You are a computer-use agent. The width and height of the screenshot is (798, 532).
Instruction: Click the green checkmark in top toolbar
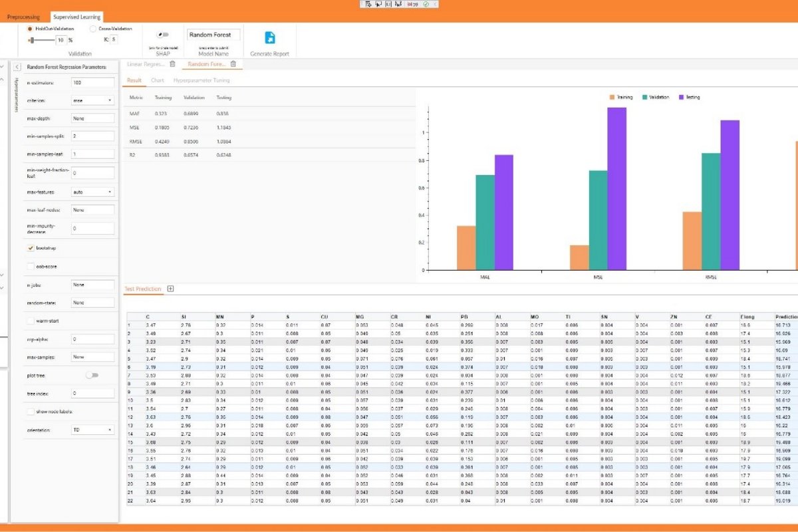[x=426, y=4]
